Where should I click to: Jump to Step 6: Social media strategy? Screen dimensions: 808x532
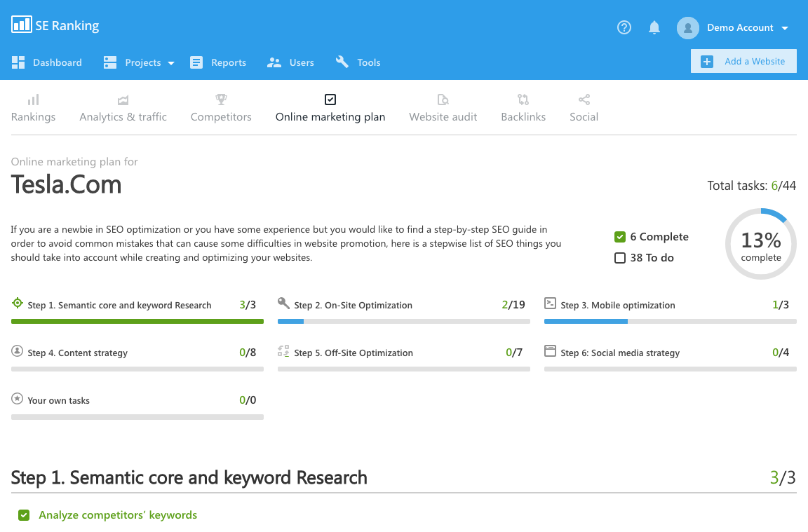click(x=620, y=353)
